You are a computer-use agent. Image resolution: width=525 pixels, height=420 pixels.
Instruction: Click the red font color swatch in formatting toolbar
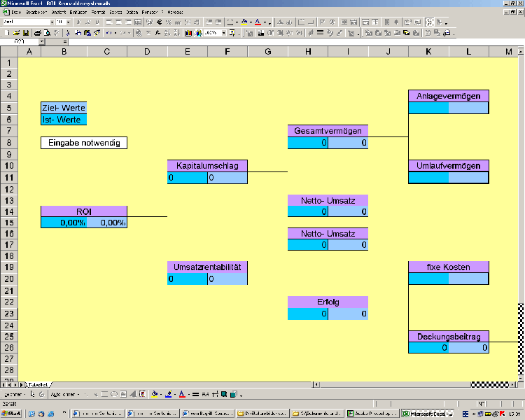(258, 22)
